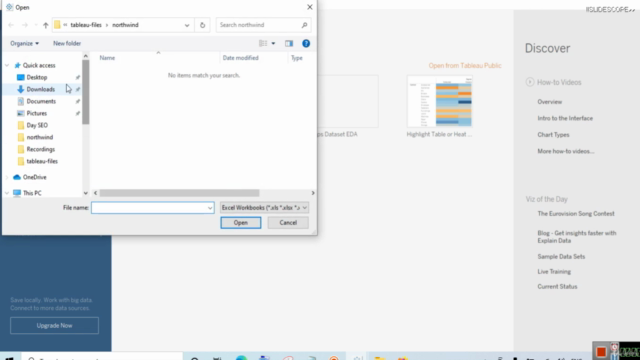Screen dimensions: 640x360
Task: Open northwind folder in sidebar
Action: coord(40,137)
